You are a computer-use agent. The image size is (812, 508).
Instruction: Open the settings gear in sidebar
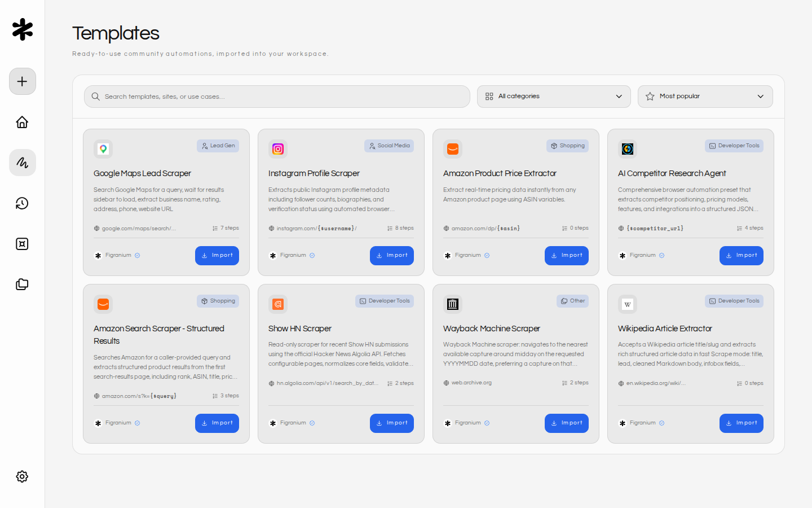click(x=22, y=476)
